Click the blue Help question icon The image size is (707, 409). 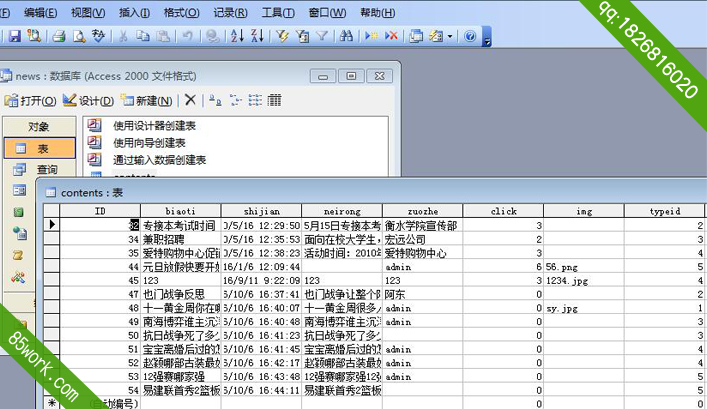(469, 36)
